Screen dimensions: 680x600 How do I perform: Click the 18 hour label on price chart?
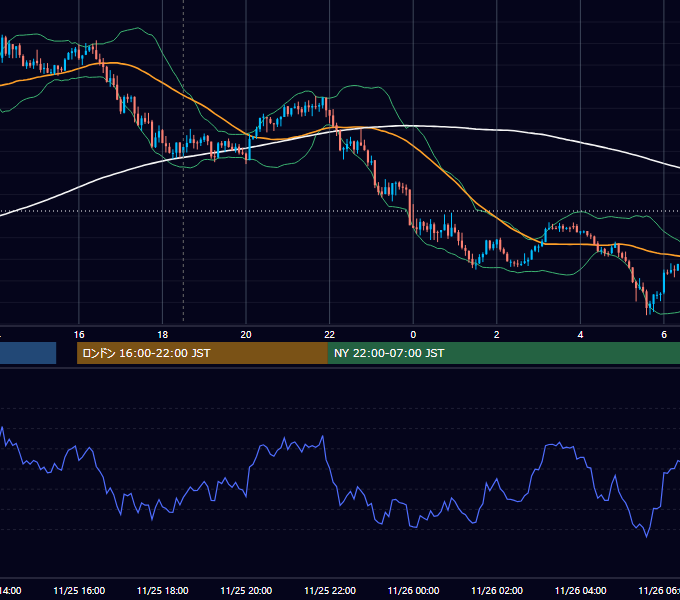pyautogui.click(x=163, y=335)
